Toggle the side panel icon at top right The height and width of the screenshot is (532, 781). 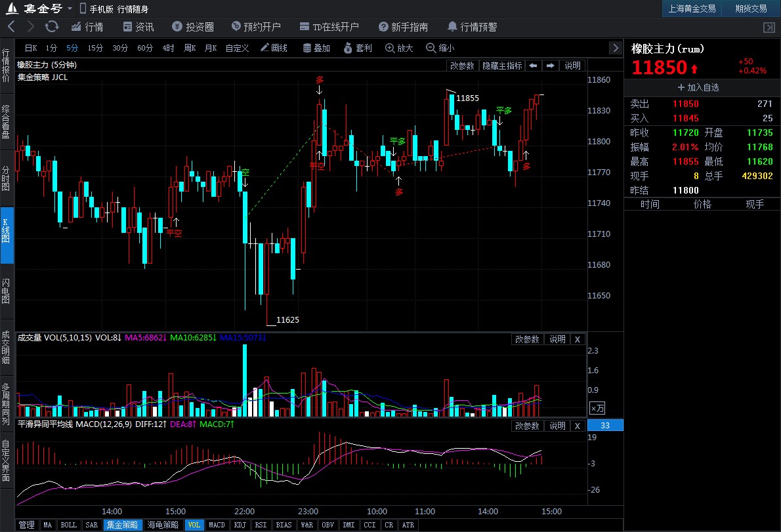coord(769,28)
